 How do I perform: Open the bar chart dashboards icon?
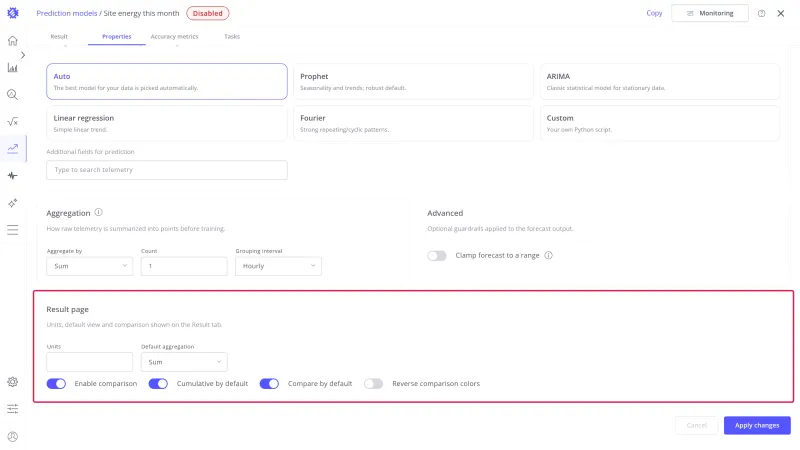(13, 68)
